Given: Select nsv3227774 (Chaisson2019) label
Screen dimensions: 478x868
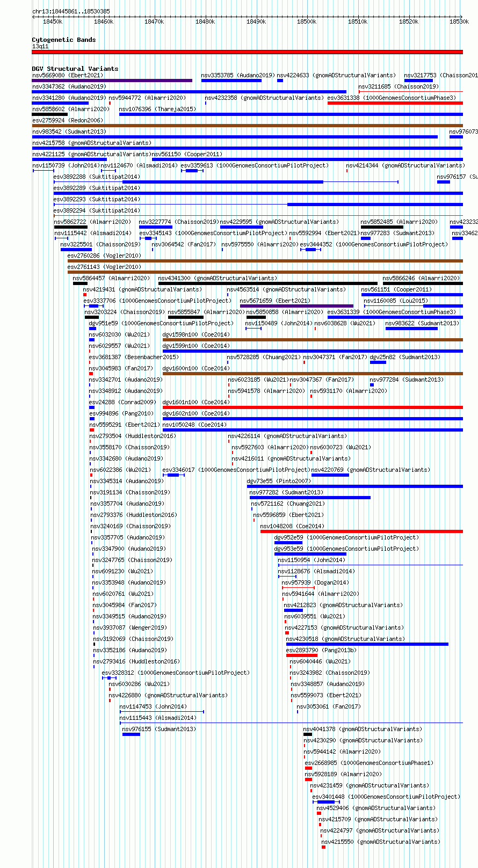Looking at the screenshot, I should click(x=179, y=222).
